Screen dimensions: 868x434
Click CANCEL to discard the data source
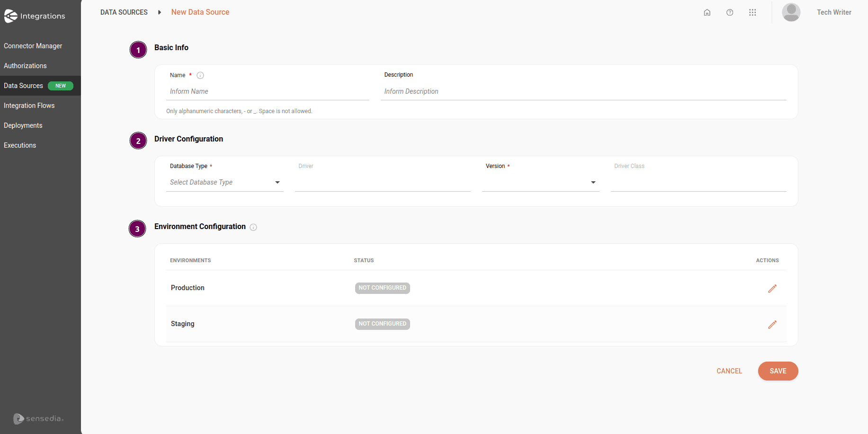729,371
